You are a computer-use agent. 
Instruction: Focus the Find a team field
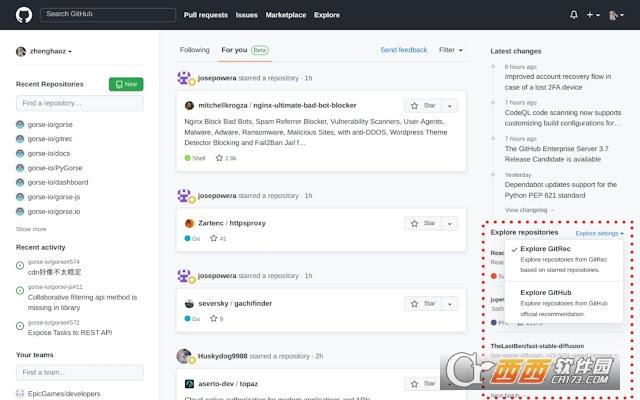80,372
